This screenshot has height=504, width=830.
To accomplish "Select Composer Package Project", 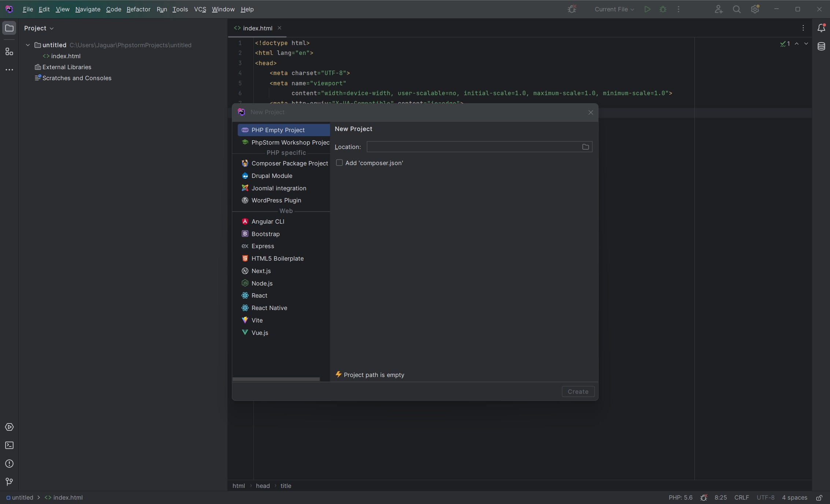I will pyautogui.click(x=284, y=163).
